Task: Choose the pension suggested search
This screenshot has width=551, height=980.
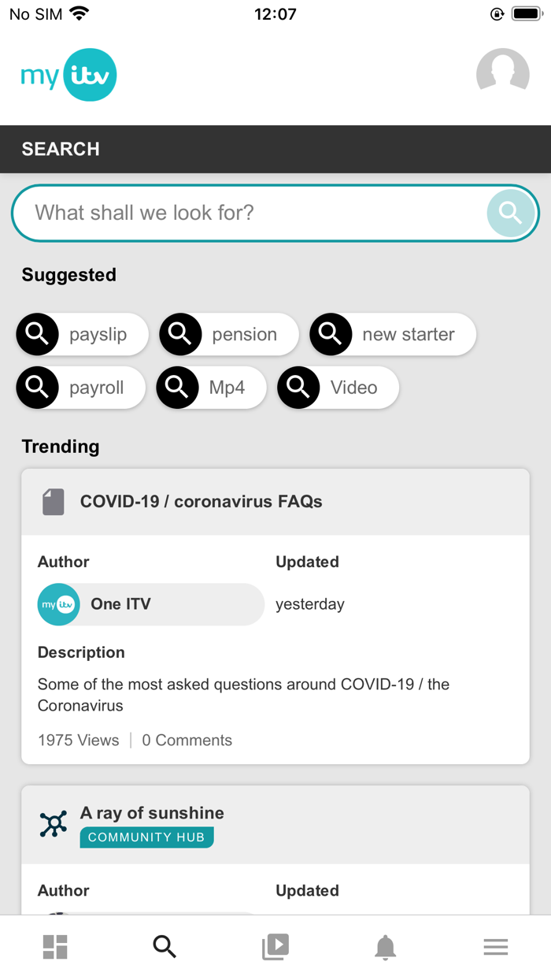Action: click(x=228, y=334)
